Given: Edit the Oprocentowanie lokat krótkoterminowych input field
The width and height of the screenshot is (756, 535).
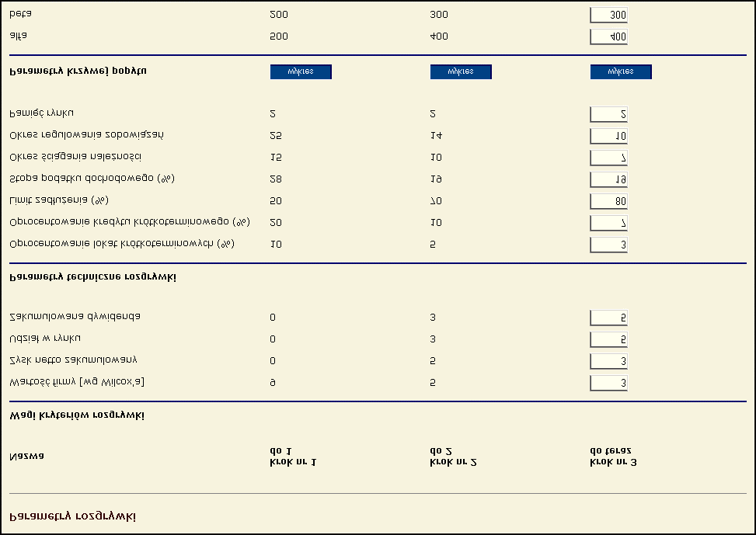Looking at the screenshot, I should pyautogui.click(x=608, y=245).
